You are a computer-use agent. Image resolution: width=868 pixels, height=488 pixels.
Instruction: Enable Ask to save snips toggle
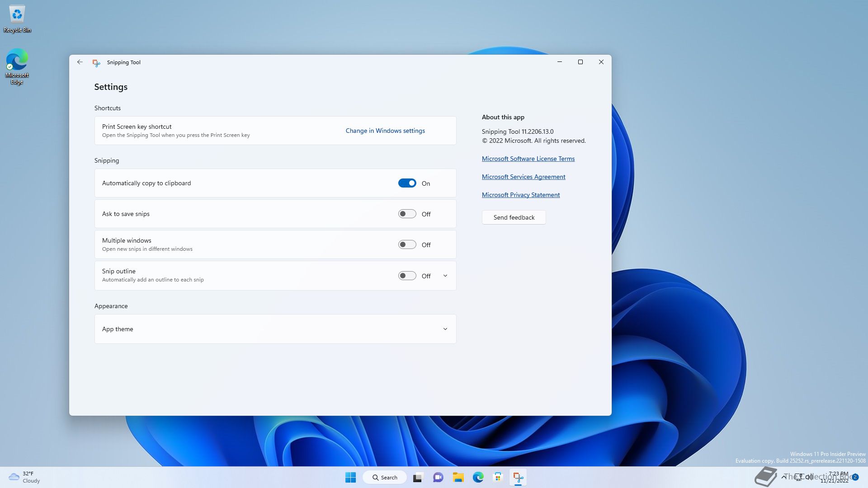pos(407,214)
